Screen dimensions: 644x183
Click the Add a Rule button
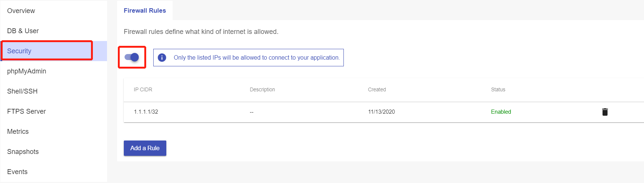145,148
